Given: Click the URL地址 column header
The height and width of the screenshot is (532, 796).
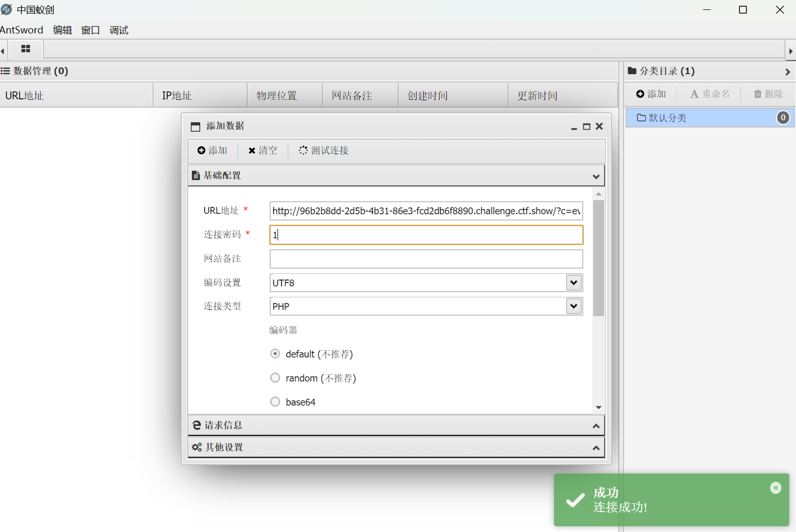Looking at the screenshot, I should click(76, 96).
